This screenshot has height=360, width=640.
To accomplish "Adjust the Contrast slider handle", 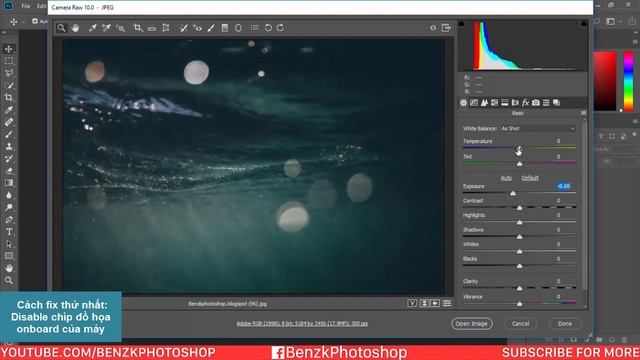I will click(520, 208).
